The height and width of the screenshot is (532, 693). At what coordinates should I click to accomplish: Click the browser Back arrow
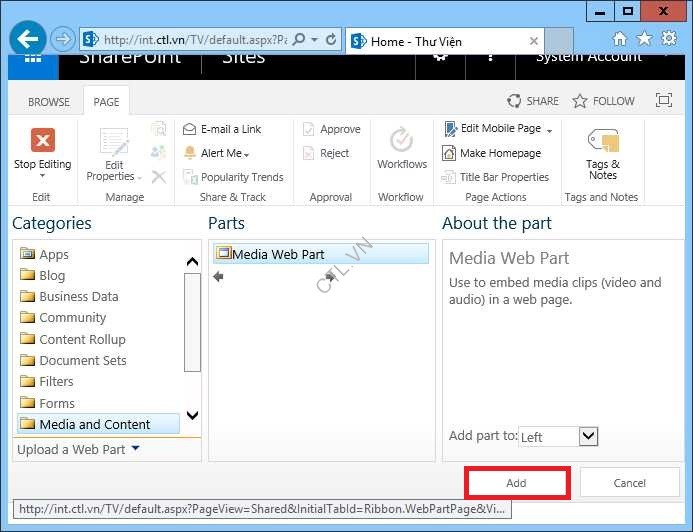(x=27, y=40)
